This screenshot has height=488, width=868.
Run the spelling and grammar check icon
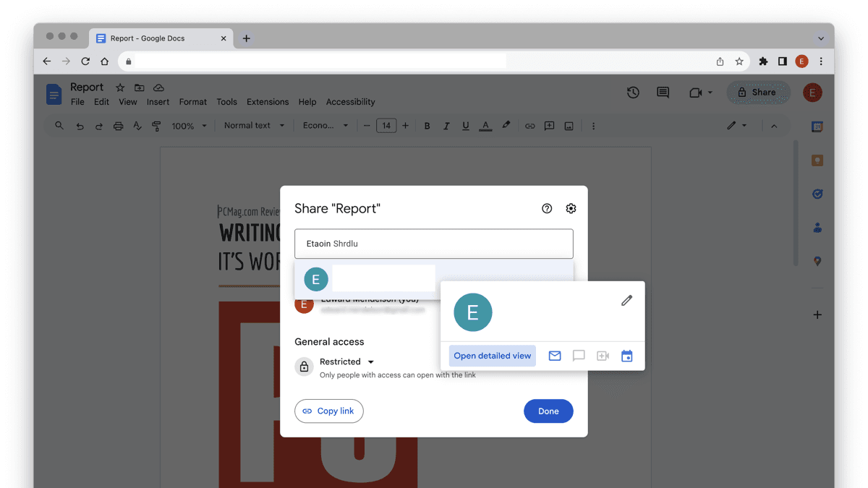137,125
